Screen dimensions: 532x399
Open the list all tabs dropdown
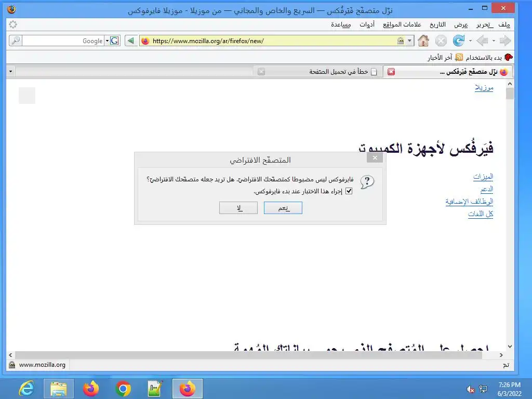[x=10, y=72]
